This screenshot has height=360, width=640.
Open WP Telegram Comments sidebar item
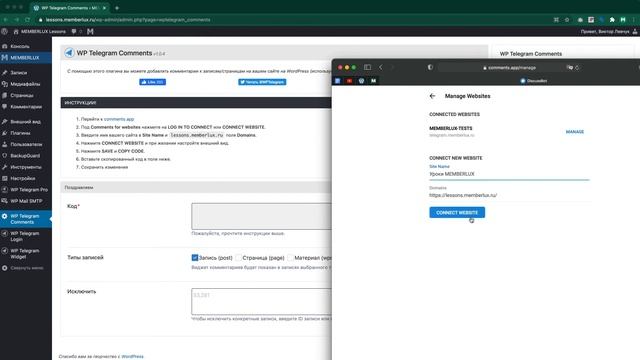pos(25,219)
